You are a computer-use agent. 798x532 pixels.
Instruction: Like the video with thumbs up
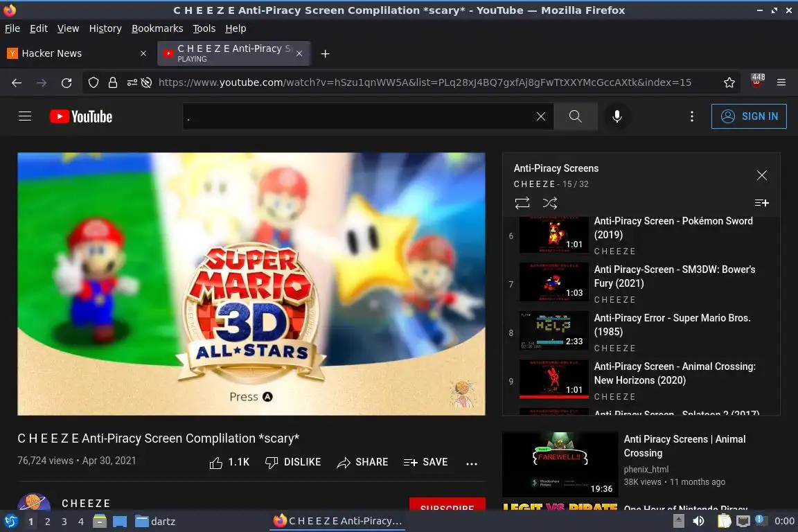point(229,462)
